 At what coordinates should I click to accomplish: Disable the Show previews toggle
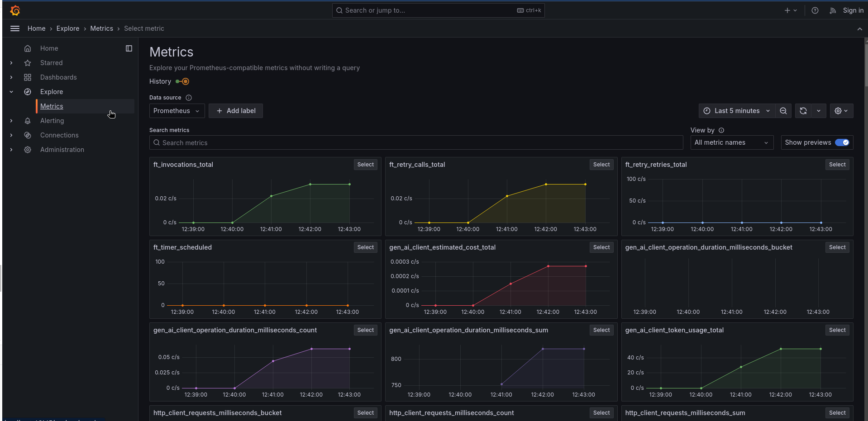[843, 142]
